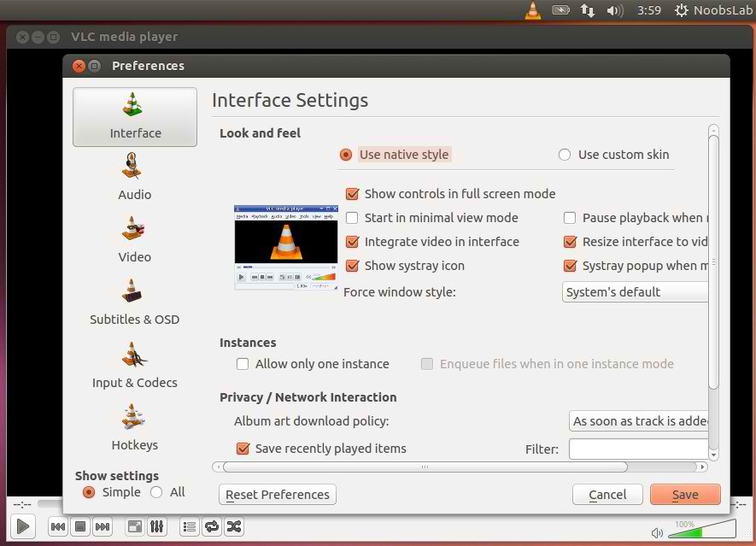Open Subtitles & OSD preferences

134,301
